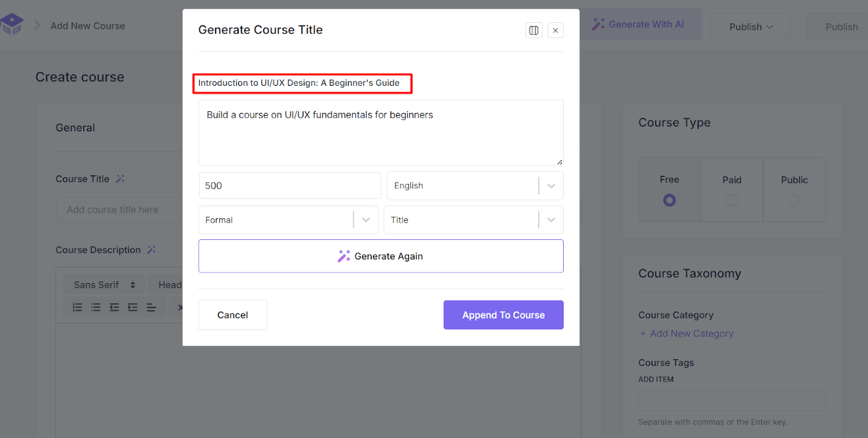
Task: Click the 'Course Taxonomy' heading
Action: [690, 274]
